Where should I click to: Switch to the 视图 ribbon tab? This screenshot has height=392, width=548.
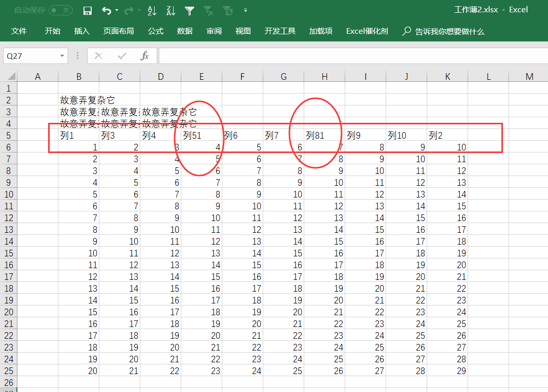[x=243, y=31]
